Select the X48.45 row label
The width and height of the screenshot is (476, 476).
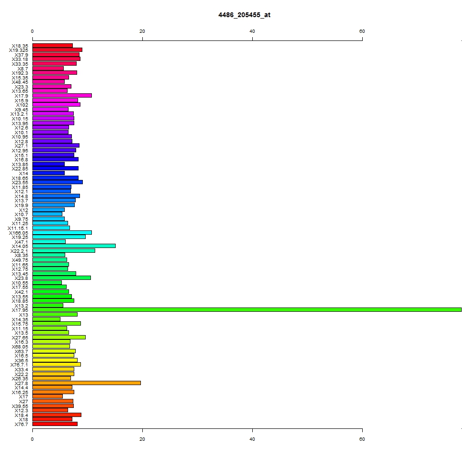[20, 82]
